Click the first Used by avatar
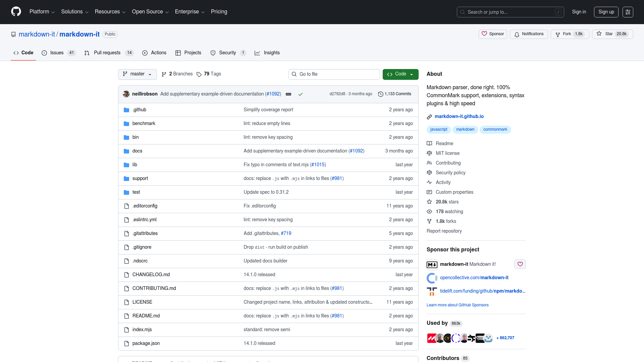This screenshot has width=644, height=362. coord(431,338)
